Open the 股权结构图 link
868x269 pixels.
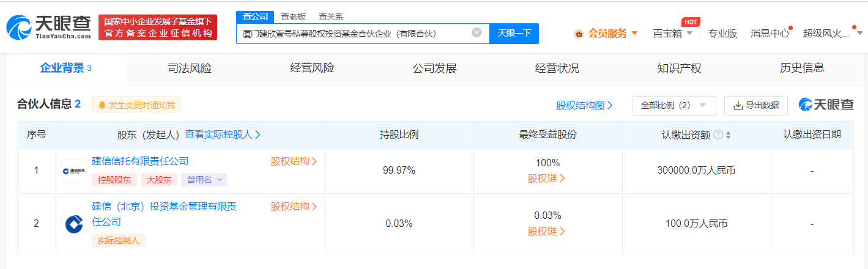click(584, 105)
